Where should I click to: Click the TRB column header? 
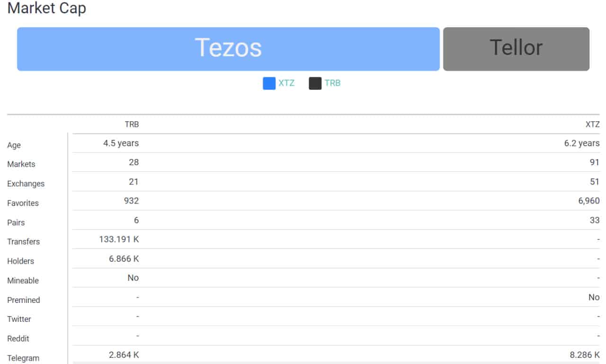(132, 124)
